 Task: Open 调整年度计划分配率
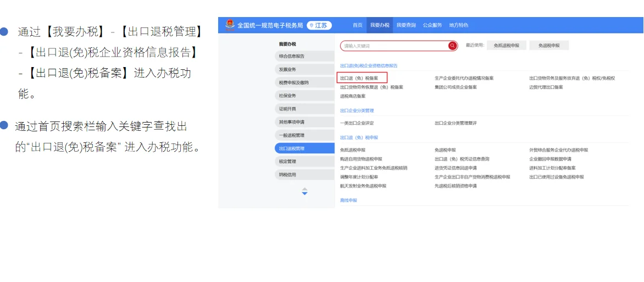click(359, 177)
